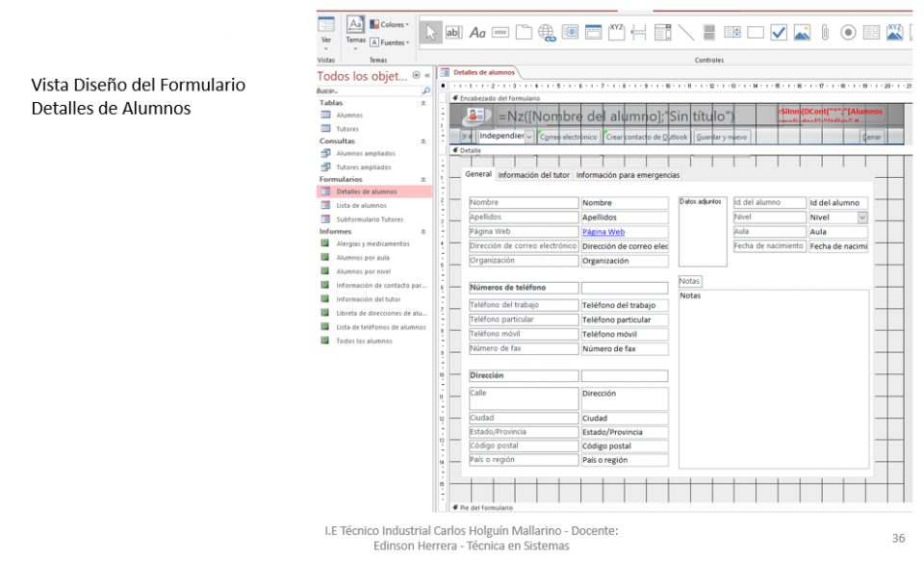Pick the Label (Aa) control
Screen dimensions: 924x562
[477, 32]
